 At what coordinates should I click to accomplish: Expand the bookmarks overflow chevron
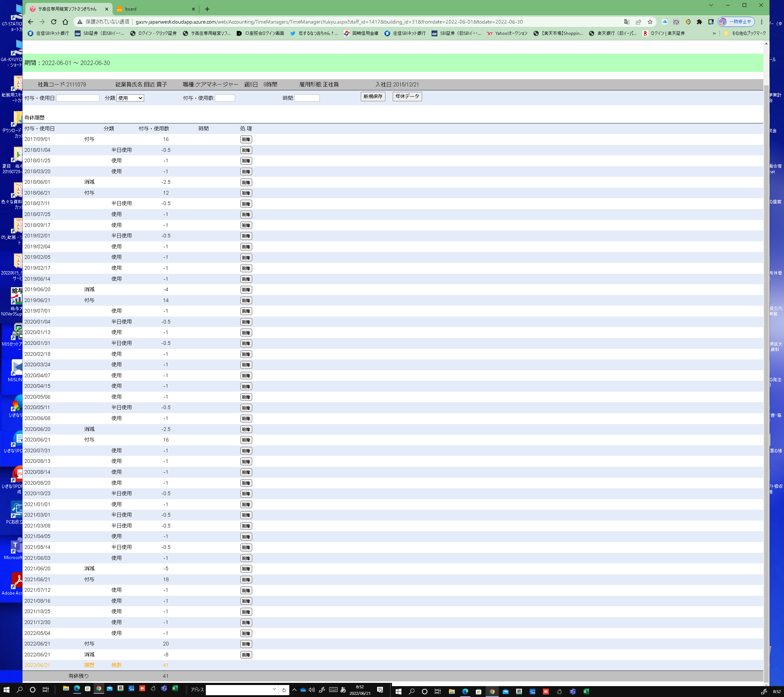tap(714, 33)
